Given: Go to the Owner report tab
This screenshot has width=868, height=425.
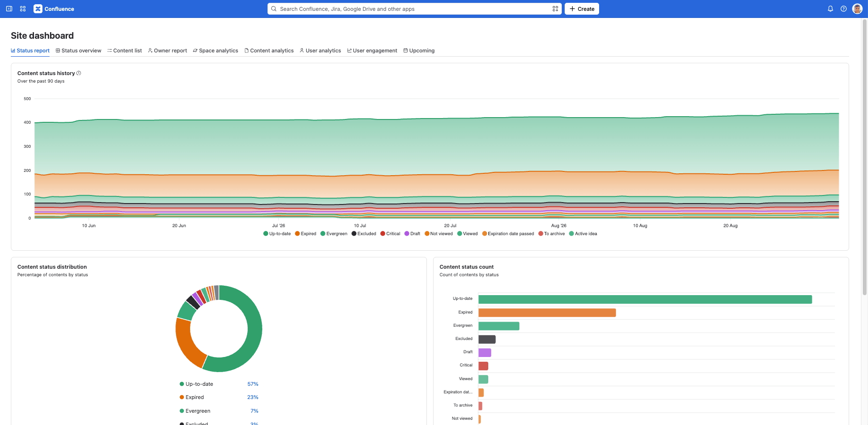Looking at the screenshot, I should coord(167,51).
